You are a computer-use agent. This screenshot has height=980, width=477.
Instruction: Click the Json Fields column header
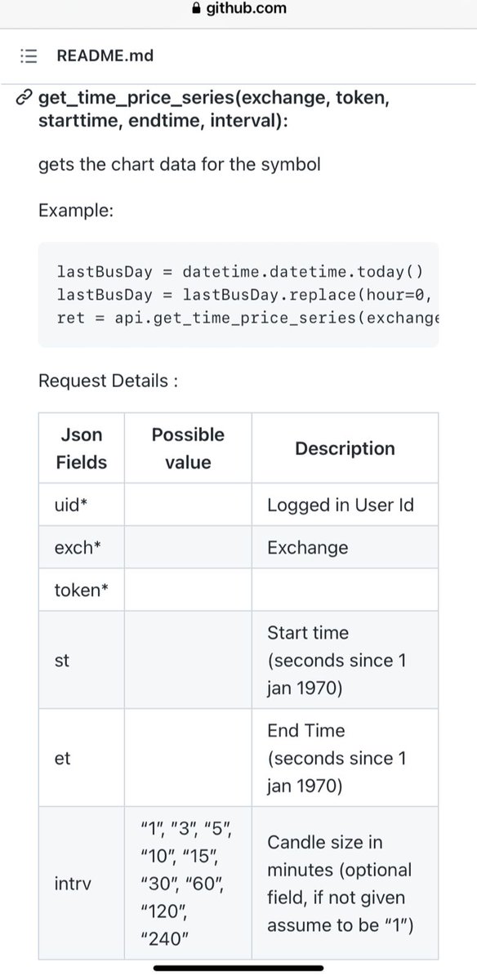[81, 448]
